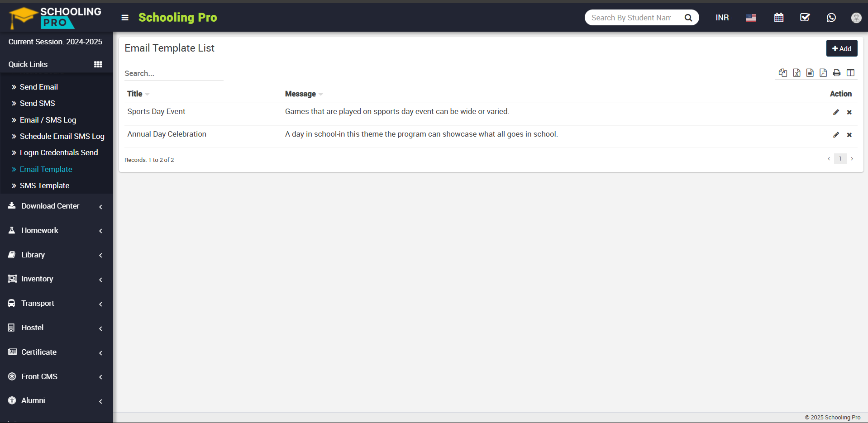868x423 pixels.
Task: Toggle the hamburger sidebar menu
Action: coord(125,18)
